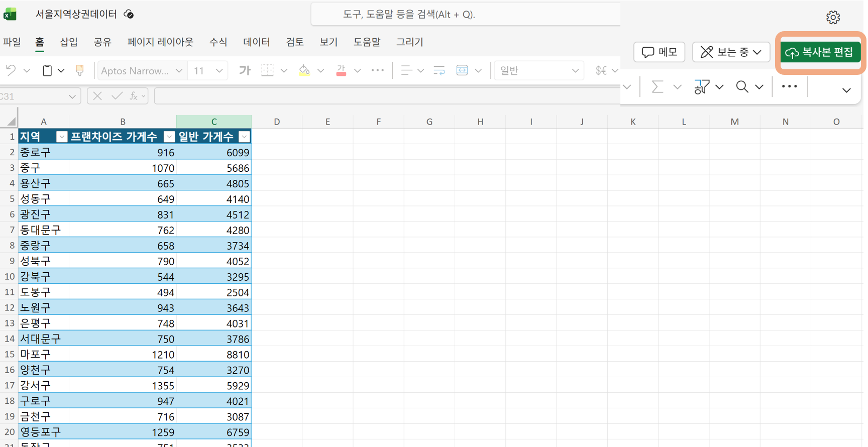This screenshot has height=447, width=868.
Task: Open the 공유 tab
Action: tap(102, 42)
